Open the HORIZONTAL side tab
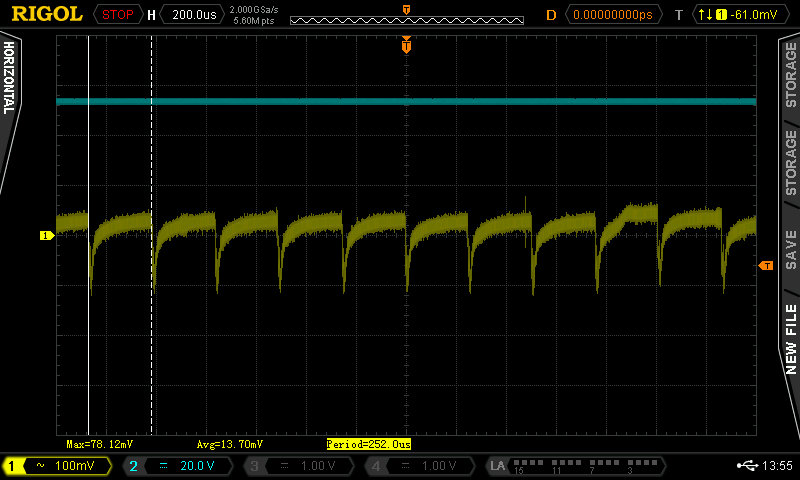Image resolution: width=800 pixels, height=480 pixels. [x=9, y=78]
